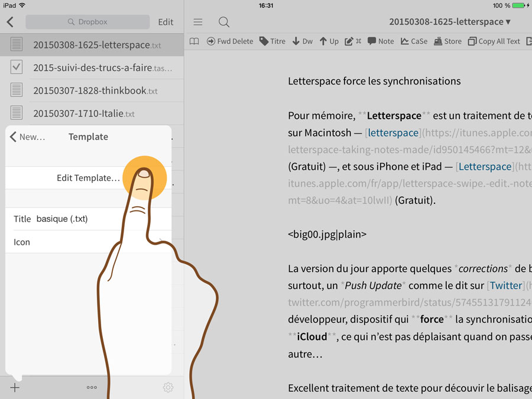
Task: Tap the Note speech bubble button
Action: coord(381,41)
